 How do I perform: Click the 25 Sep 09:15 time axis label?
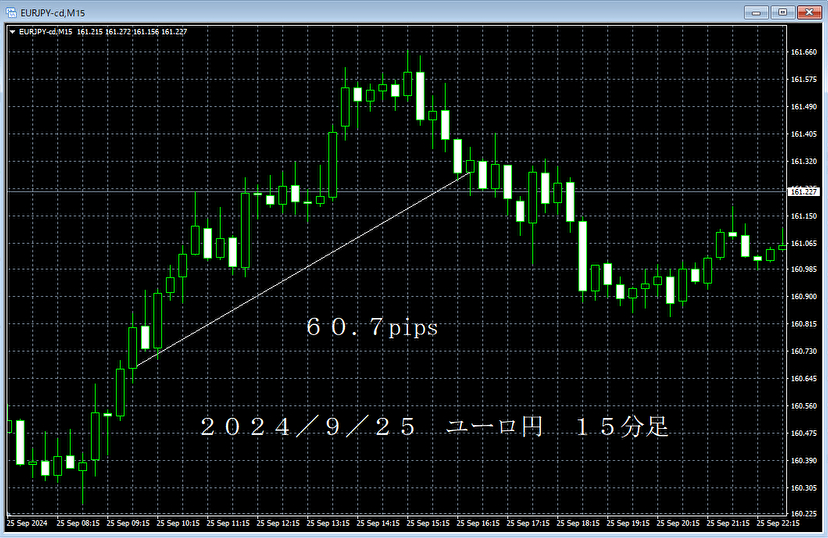point(128,523)
